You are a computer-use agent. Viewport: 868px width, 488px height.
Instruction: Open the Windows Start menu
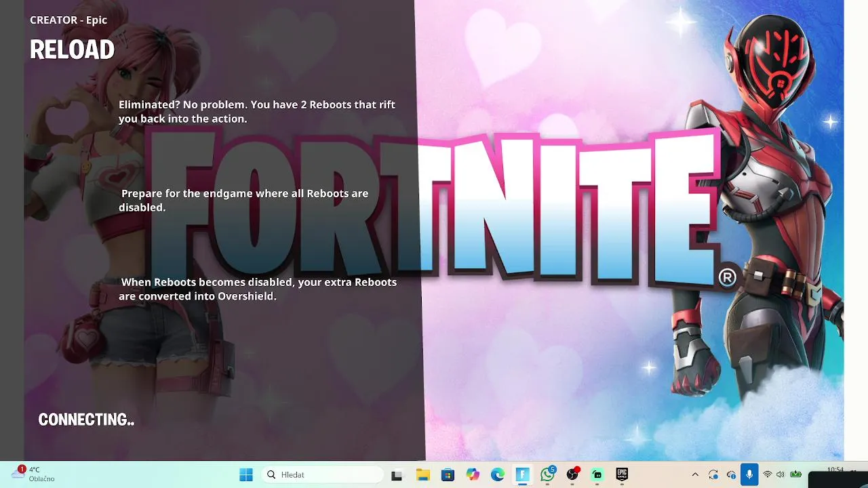coord(246,474)
